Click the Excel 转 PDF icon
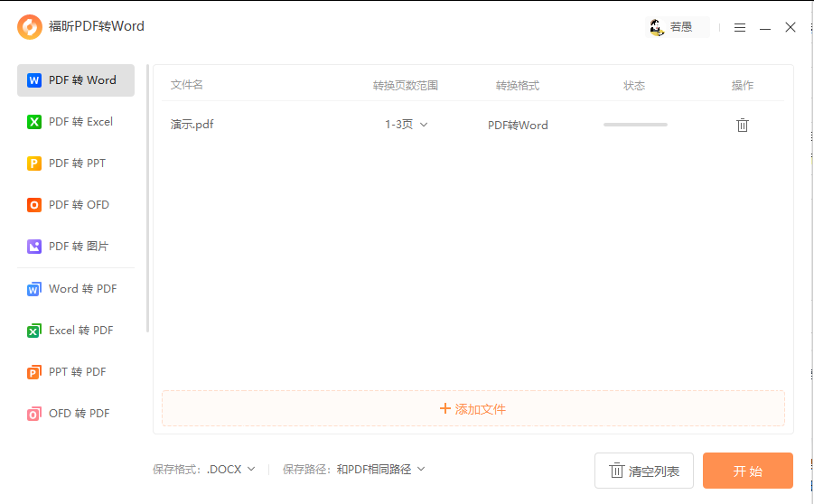This screenshot has height=504, width=814. point(33,331)
